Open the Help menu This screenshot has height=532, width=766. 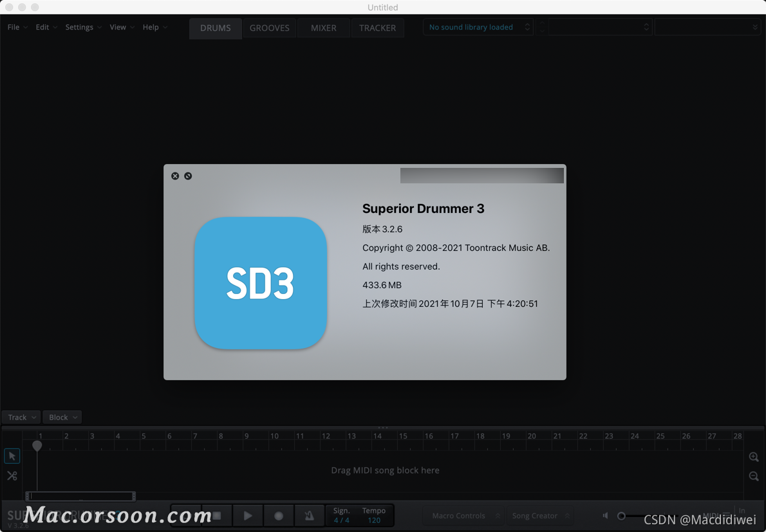155,27
